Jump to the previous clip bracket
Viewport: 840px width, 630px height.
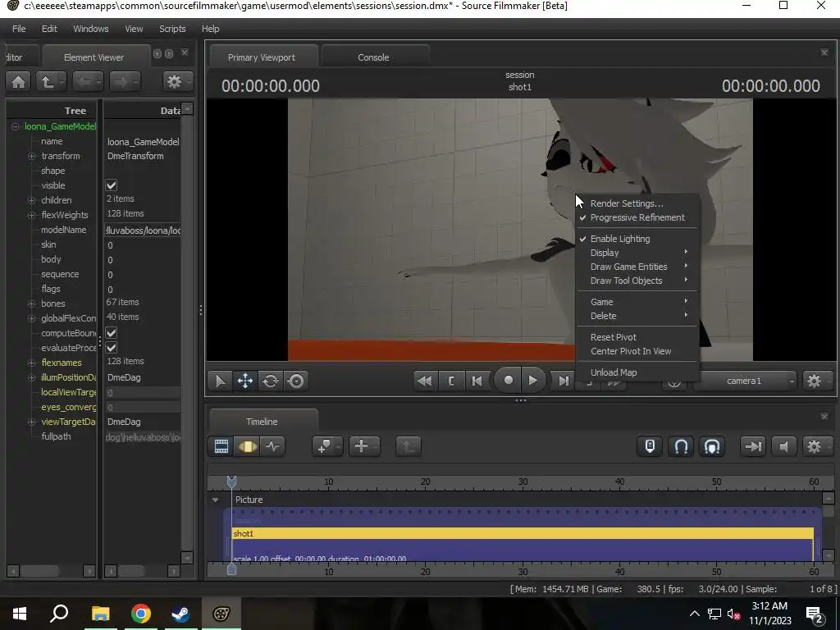(x=450, y=381)
